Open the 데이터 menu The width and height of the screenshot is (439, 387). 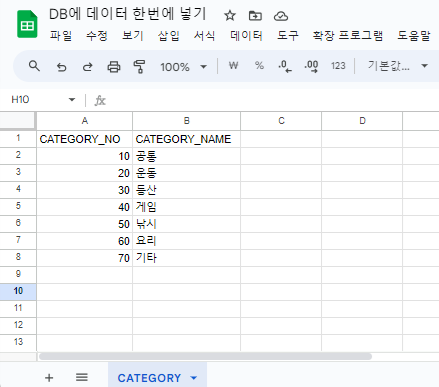246,35
